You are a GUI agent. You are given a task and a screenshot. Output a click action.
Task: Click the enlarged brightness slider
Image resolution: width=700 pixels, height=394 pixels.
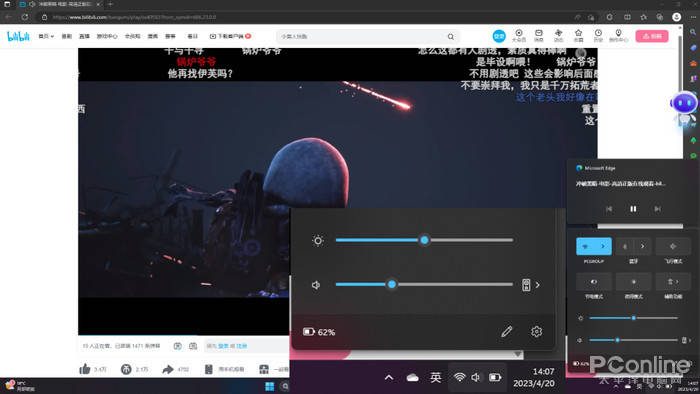(424, 240)
